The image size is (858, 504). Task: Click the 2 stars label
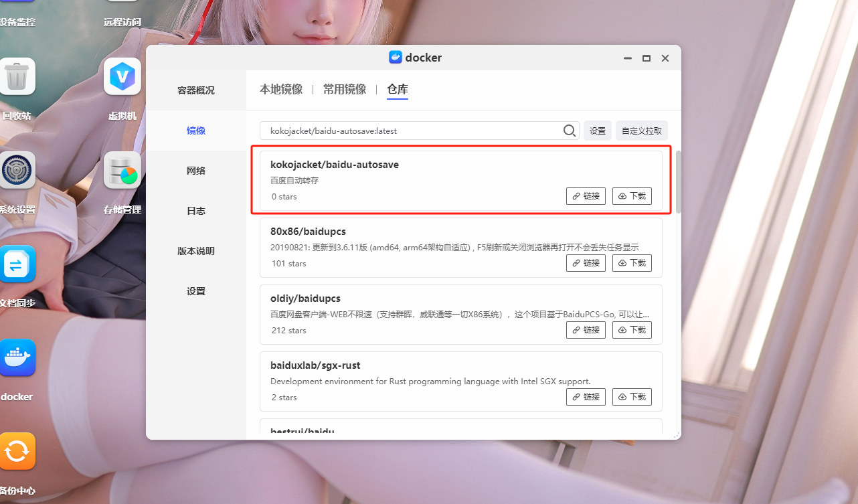tap(284, 398)
